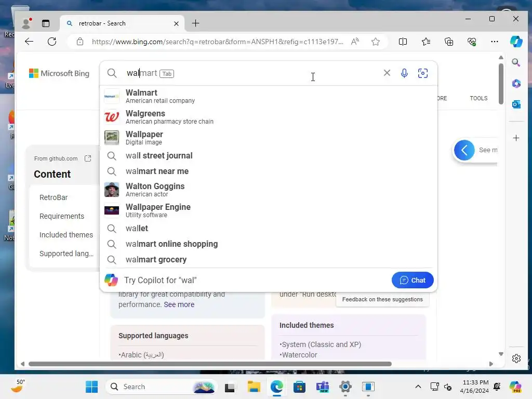The width and height of the screenshot is (532, 399).
Task: Open the Favorites list
Action: pos(426,42)
